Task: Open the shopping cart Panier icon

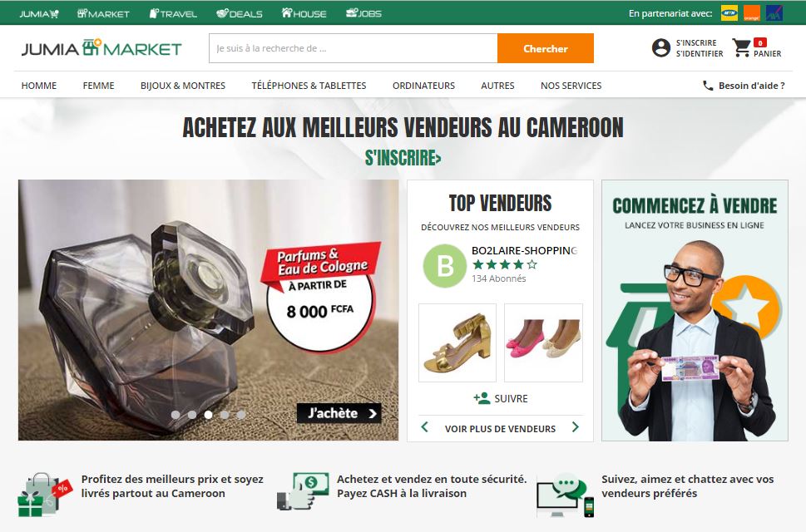Action: click(741, 47)
